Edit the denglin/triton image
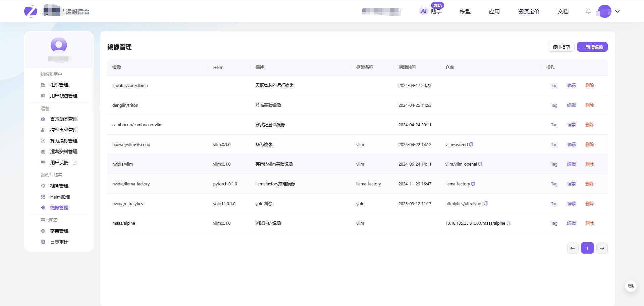The height and width of the screenshot is (306, 644). [x=572, y=105]
